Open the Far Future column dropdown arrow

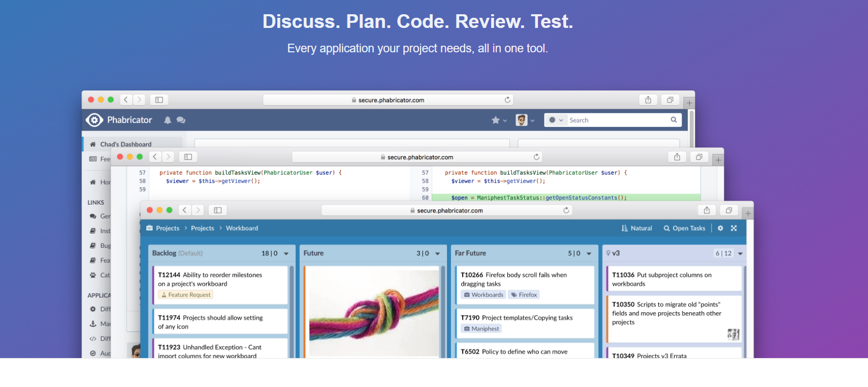pos(589,253)
